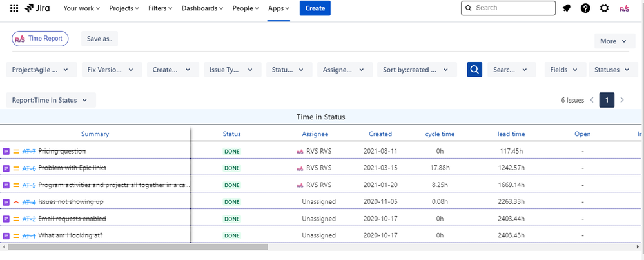Open the Fix Version filter dropdown
644x260 pixels.
[111, 70]
